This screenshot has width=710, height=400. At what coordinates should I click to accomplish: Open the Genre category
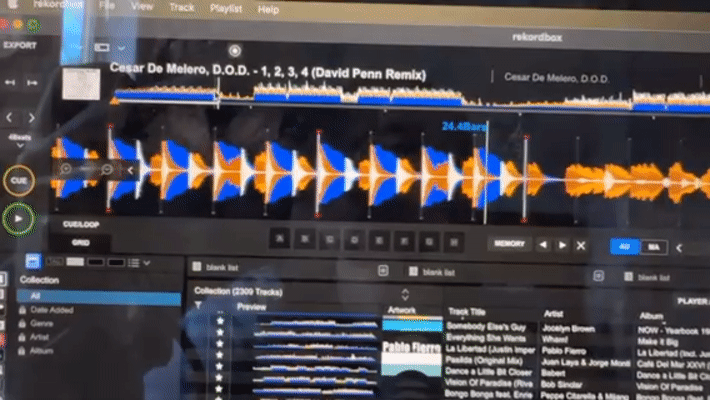point(42,324)
